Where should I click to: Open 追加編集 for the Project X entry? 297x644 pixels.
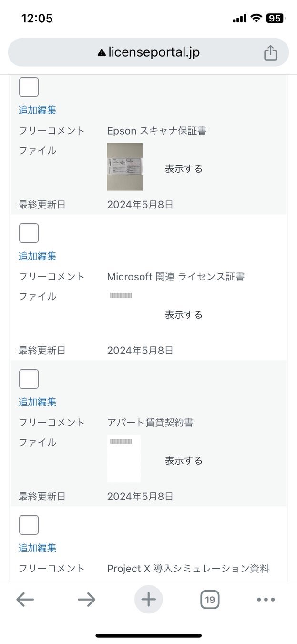(x=37, y=548)
